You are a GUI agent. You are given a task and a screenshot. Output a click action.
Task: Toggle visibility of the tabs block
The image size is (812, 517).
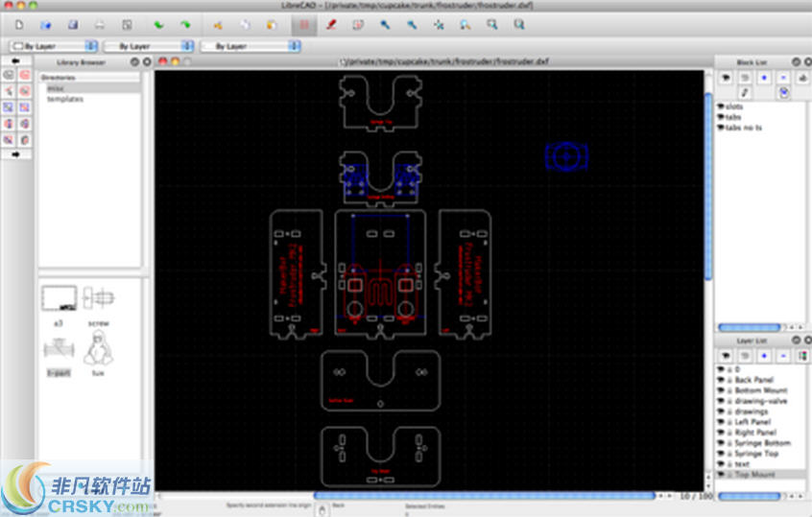[721, 117]
